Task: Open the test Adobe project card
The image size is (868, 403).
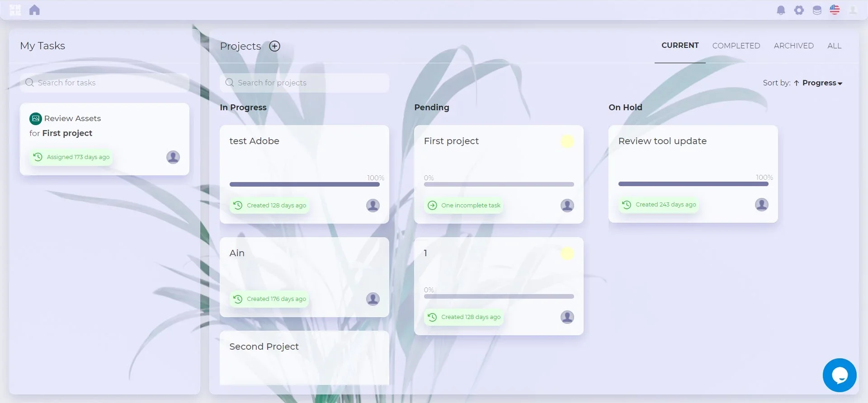Action: click(304, 154)
